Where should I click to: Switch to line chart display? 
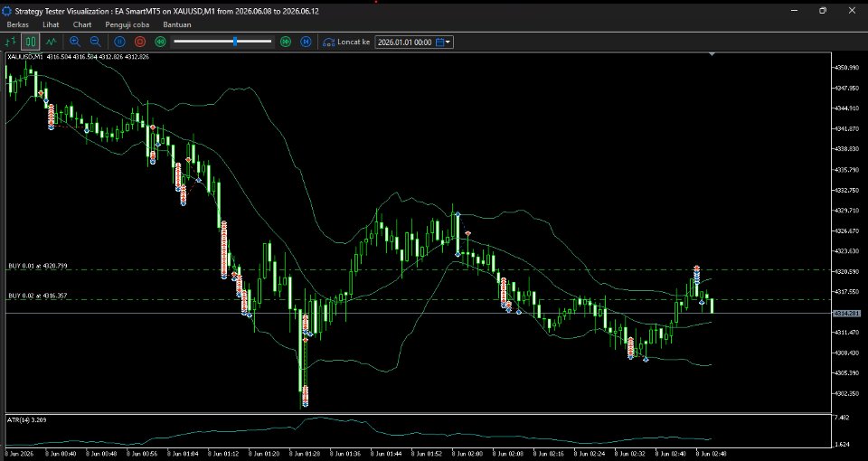(51, 42)
